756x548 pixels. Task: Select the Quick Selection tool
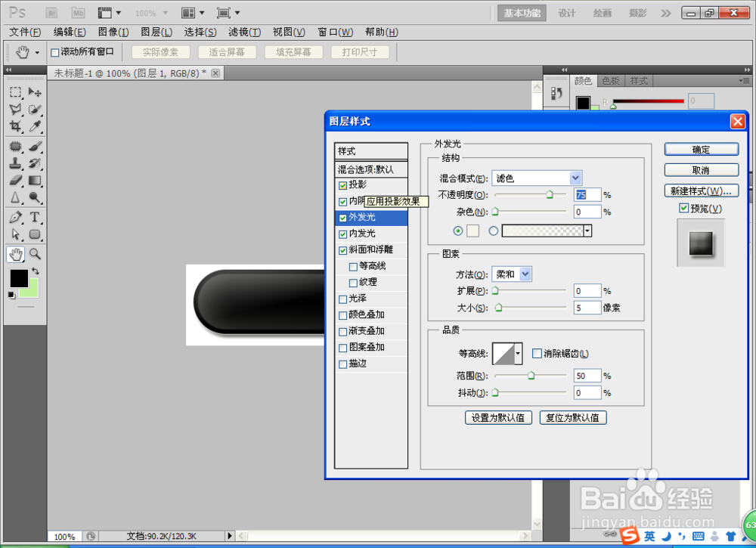click(35, 110)
